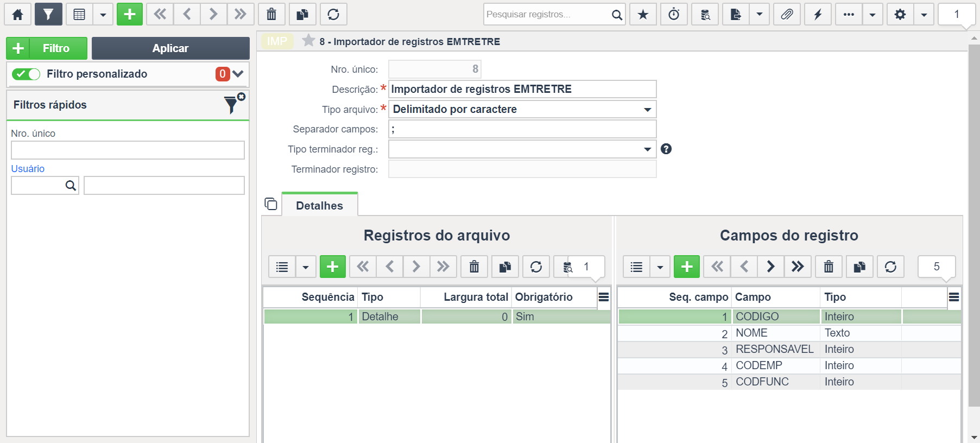The height and width of the screenshot is (443, 980).
Task: Click the green Filtro add button
Action: coord(47,48)
